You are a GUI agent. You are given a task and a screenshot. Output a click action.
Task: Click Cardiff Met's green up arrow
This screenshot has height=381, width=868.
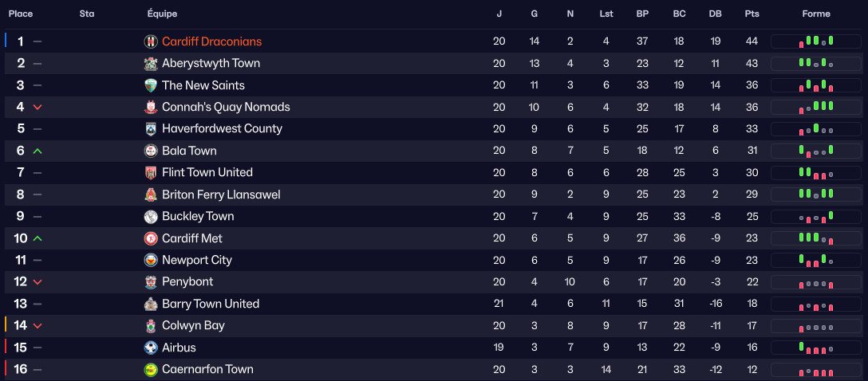pyautogui.click(x=37, y=238)
